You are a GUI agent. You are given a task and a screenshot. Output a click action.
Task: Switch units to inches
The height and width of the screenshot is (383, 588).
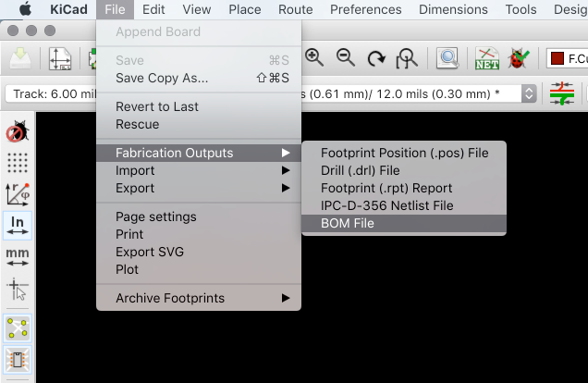pos(18,226)
